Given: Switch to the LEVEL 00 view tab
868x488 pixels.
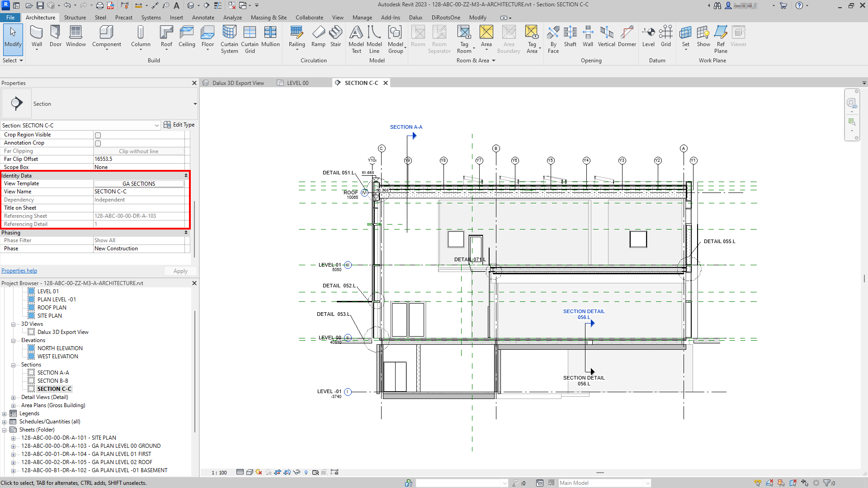Looking at the screenshot, I should [x=297, y=83].
